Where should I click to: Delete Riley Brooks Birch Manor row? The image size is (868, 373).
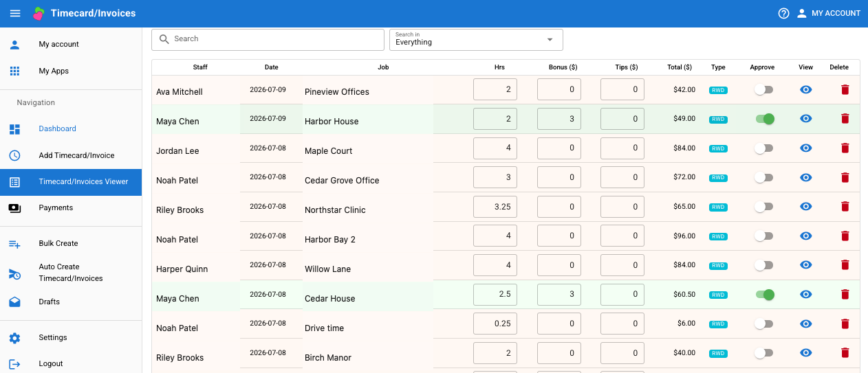(x=845, y=353)
